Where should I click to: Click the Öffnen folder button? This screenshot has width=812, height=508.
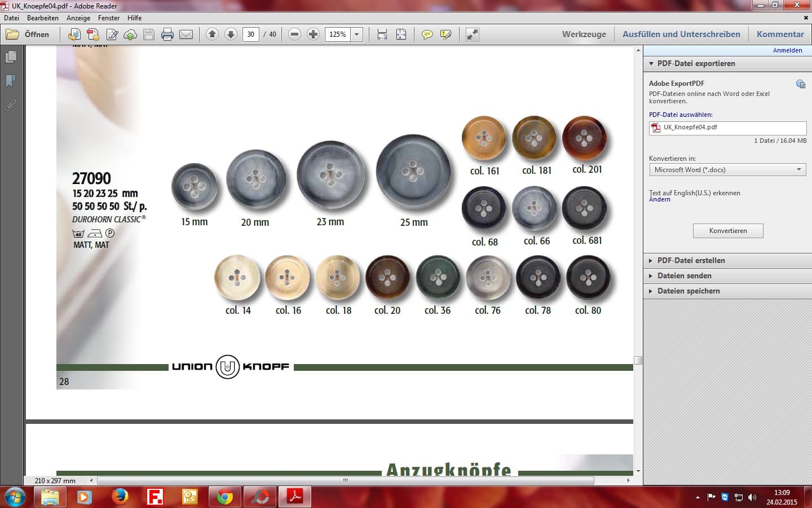(28, 34)
